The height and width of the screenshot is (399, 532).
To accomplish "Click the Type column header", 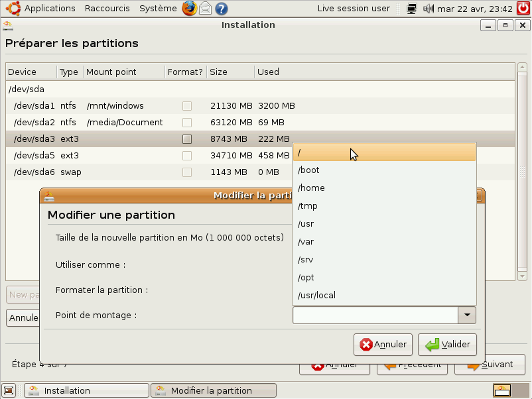I will (x=70, y=72).
